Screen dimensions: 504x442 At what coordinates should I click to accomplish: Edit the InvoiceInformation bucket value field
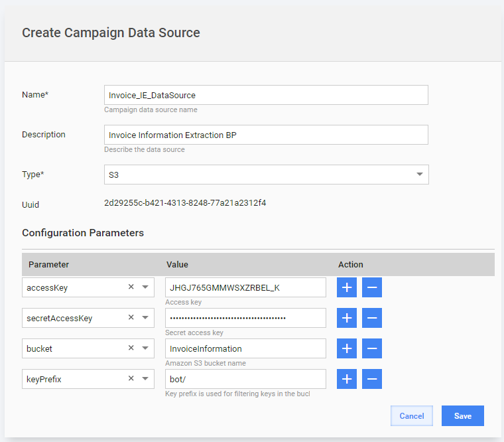tap(245, 348)
